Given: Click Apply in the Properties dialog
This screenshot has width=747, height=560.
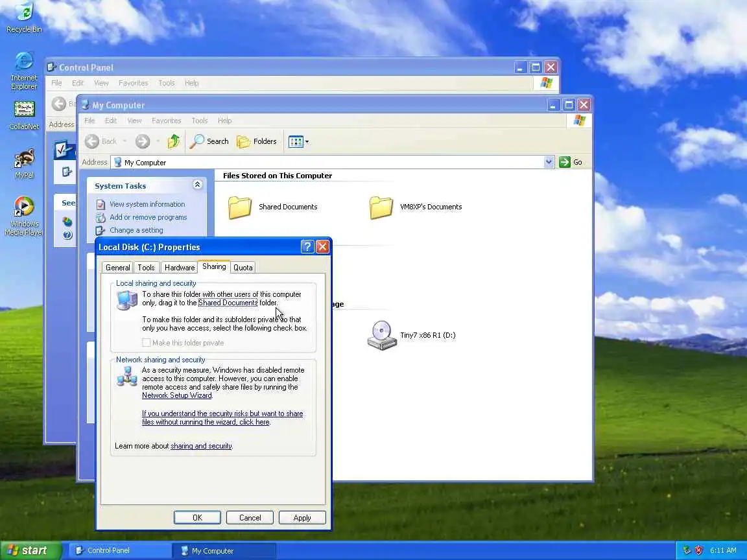Looking at the screenshot, I should pyautogui.click(x=302, y=518).
